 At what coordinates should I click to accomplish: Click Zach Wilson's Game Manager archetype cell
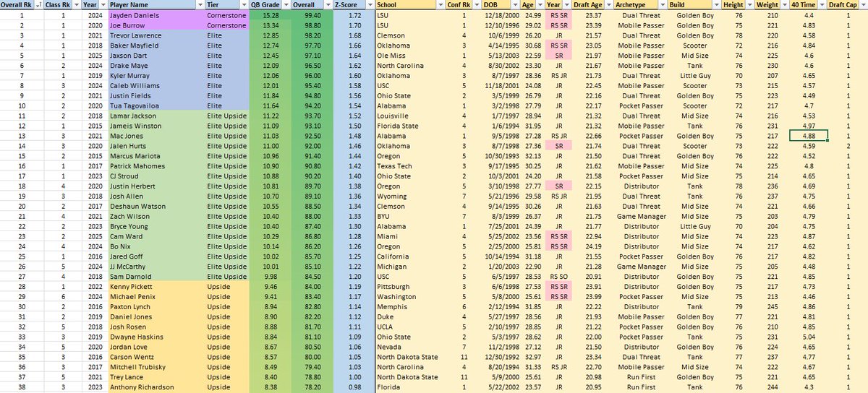coord(642,216)
